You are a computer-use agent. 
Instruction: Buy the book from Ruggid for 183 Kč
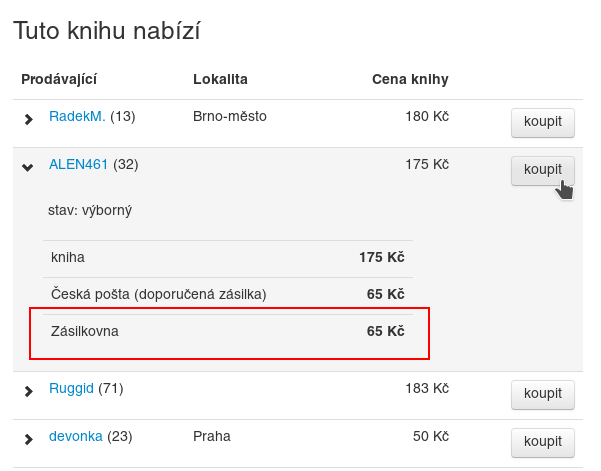point(543,394)
